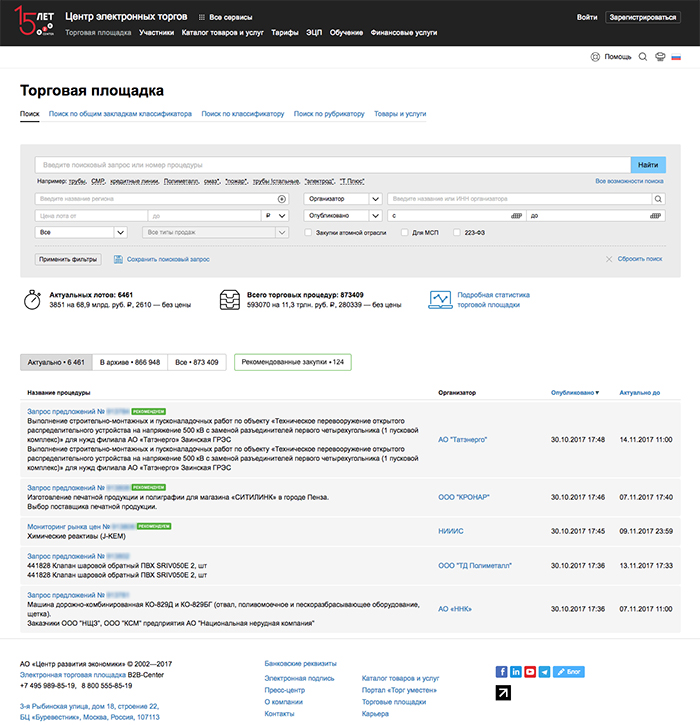Click the 'Применить фильтры' button
700x725 pixels.
[x=68, y=259]
